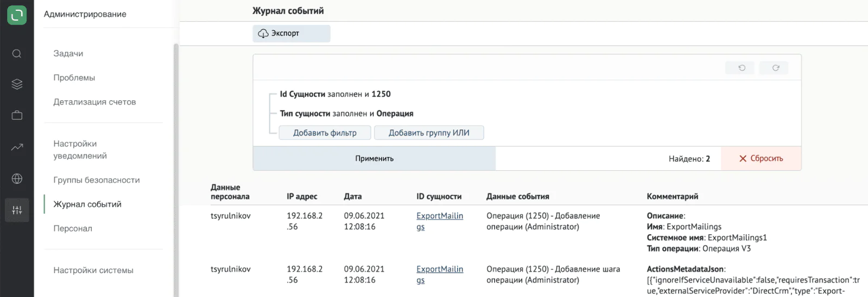The width and height of the screenshot is (868, 297).
Task: Apply filters with Применить button
Action: [x=375, y=158]
